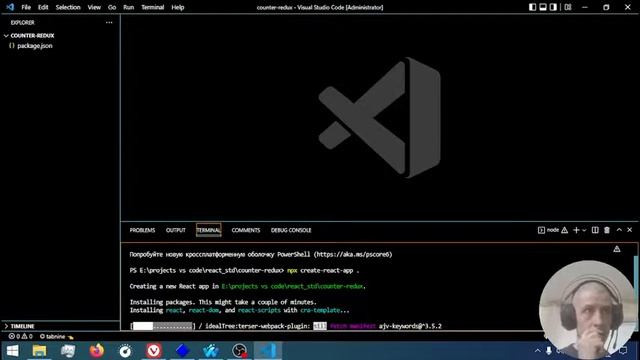Open the Selection menu
Screen dimensions: 640x360
(68, 7)
